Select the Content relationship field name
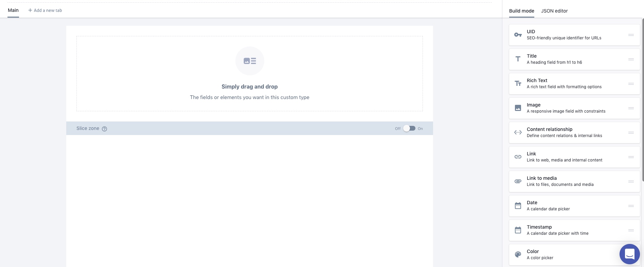 pyautogui.click(x=550, y=129)
